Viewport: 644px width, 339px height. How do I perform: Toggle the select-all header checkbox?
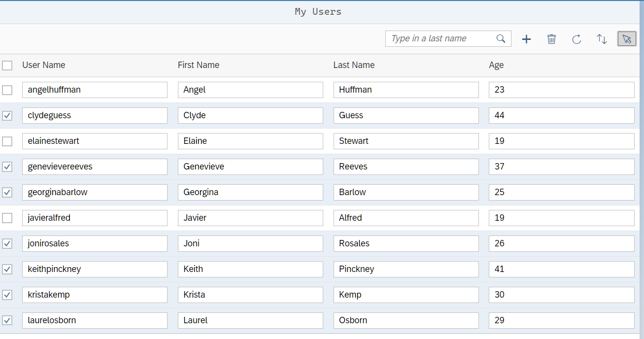[7, 66]
